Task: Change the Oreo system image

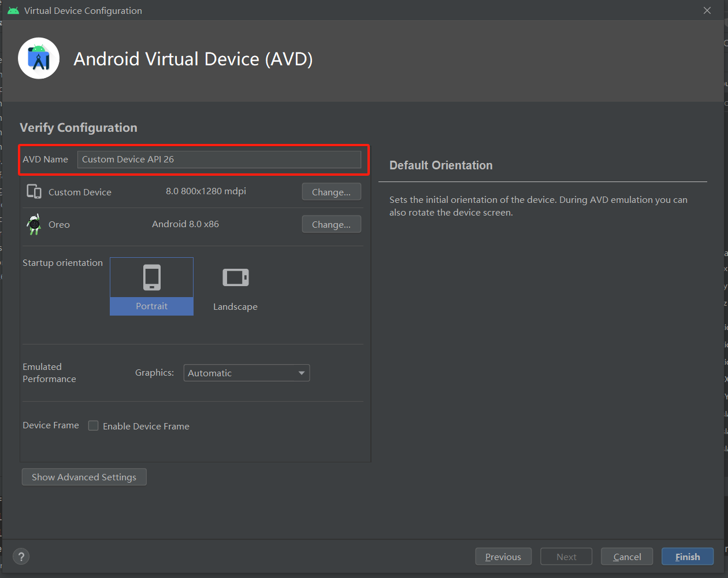Action: coord(332,224)
